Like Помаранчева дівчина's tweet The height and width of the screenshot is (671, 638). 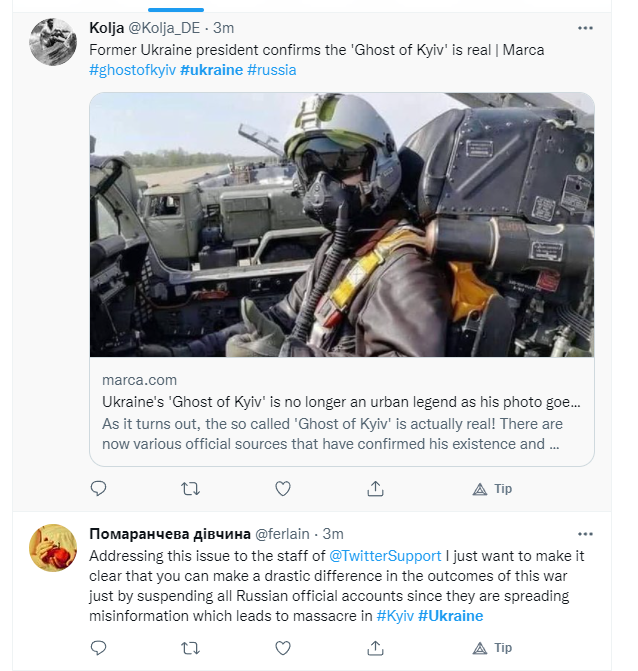283,648
